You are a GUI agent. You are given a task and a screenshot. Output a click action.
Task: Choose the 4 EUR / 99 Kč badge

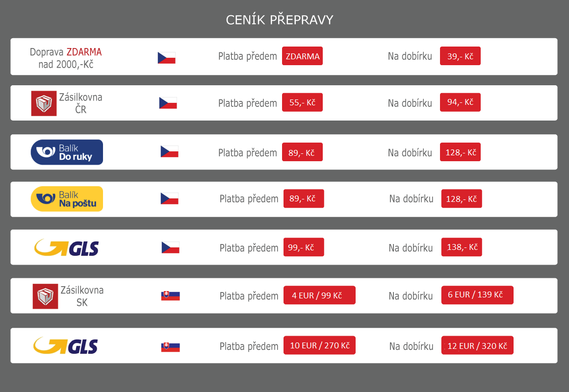319,295
